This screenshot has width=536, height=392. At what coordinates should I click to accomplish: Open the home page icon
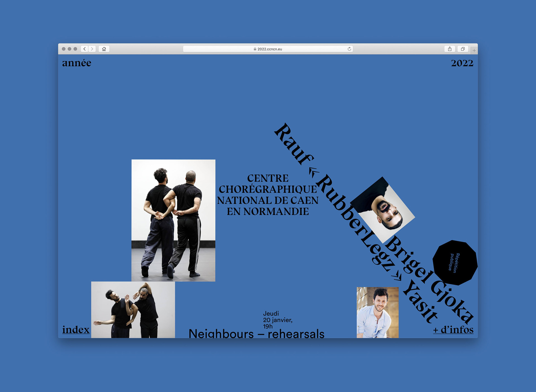[x=104, y=49]
